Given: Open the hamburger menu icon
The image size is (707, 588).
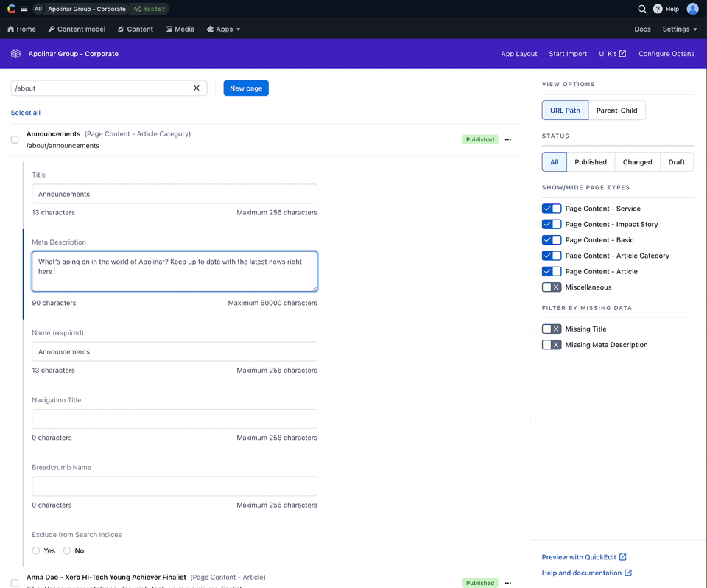Looking at the screenshot, I should 24,9.
